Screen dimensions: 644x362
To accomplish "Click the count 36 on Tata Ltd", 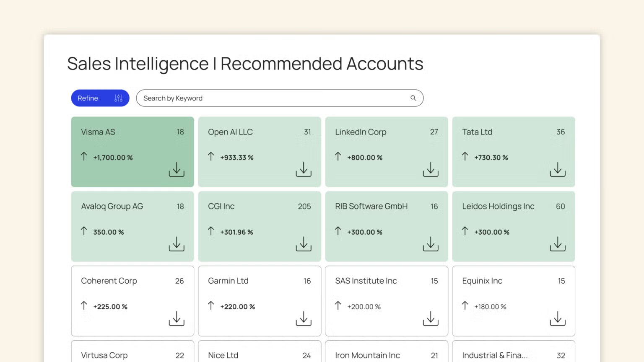I will click(x=561, y=132).
